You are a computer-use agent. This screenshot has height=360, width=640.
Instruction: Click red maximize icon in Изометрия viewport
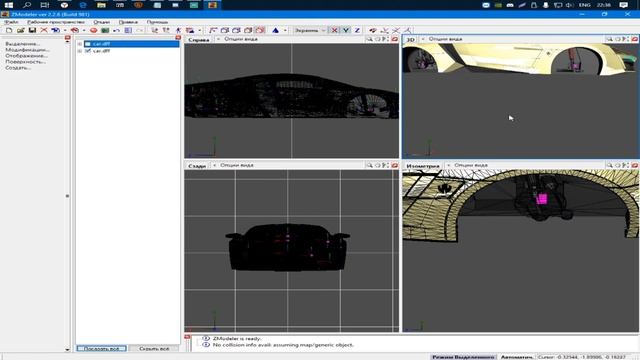[635, 165]
